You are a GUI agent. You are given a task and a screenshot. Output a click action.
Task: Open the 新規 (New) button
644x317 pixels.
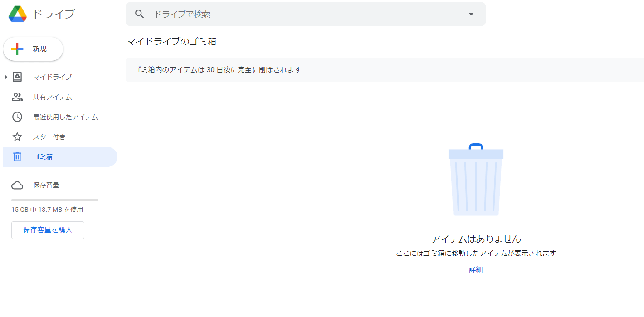(34, 49)
